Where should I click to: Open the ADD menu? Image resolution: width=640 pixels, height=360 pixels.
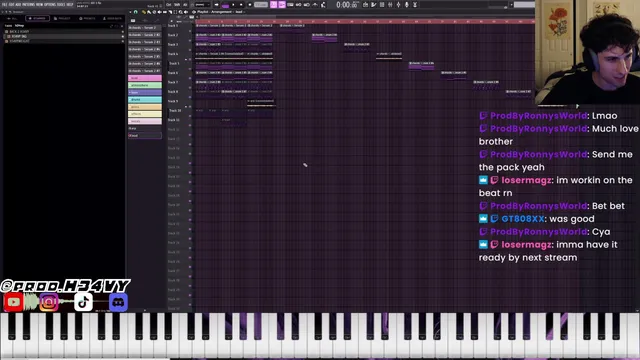tap(18, 4)
